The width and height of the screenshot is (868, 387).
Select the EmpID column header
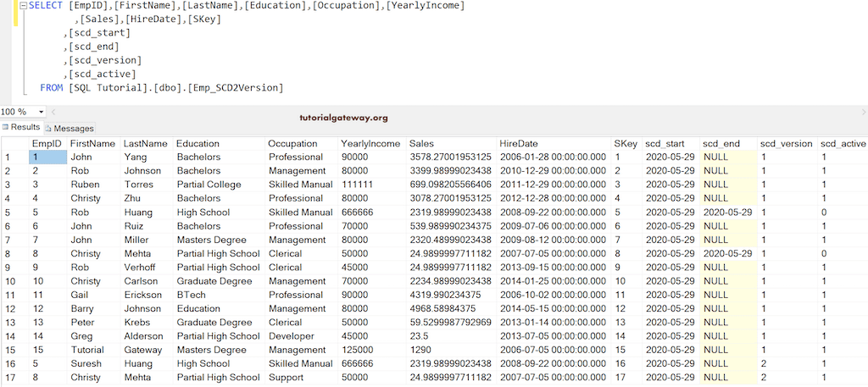(x=48, y=144)
